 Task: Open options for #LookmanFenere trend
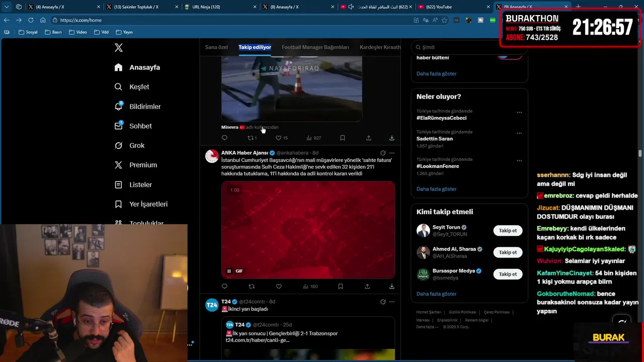(x=519, y=161)
